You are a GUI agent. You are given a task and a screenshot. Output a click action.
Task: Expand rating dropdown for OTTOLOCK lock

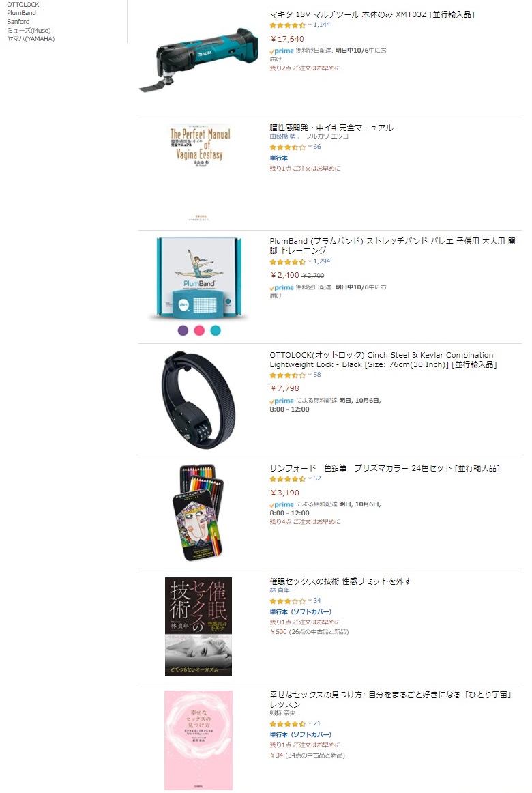(310, 375)
